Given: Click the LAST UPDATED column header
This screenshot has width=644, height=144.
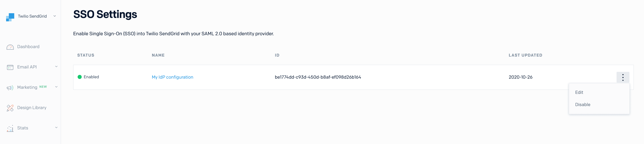Looking at the screenshot, I should pos(526,55).
